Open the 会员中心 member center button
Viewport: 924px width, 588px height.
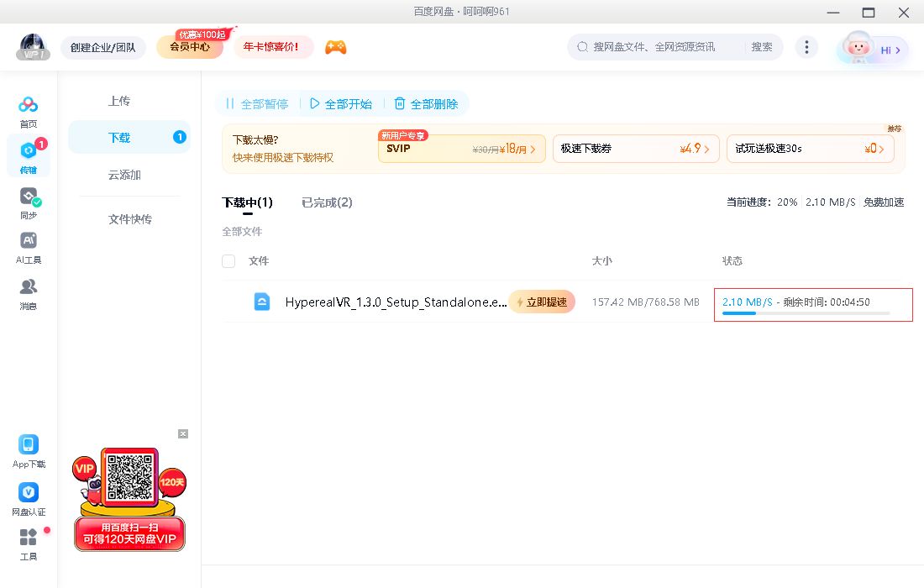[190, 46]
